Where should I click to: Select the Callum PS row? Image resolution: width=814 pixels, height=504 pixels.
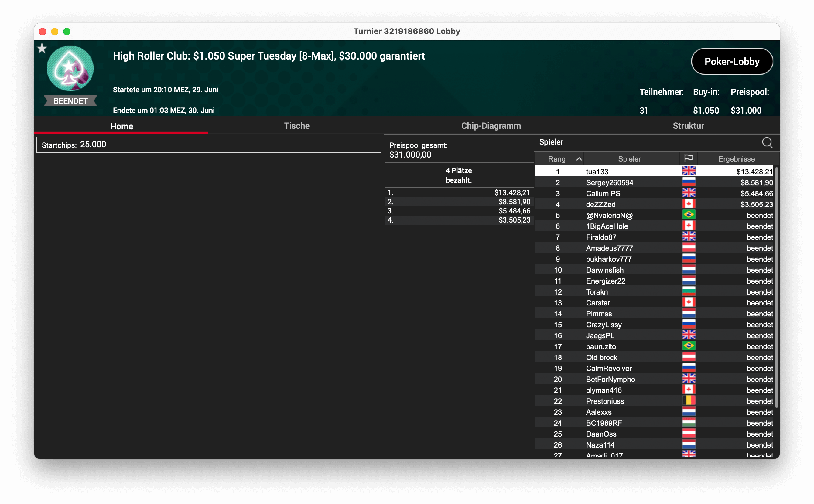(x=603, y=193)
